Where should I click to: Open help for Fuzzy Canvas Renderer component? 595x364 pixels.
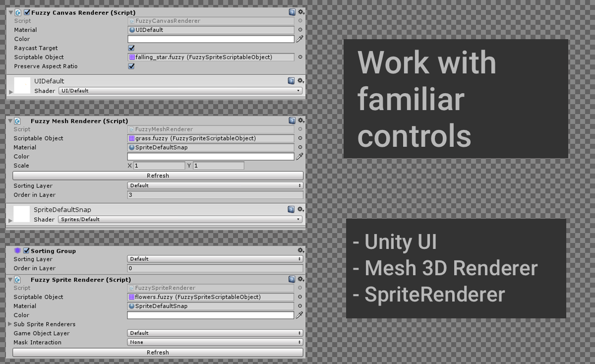[x=292, y=12]
